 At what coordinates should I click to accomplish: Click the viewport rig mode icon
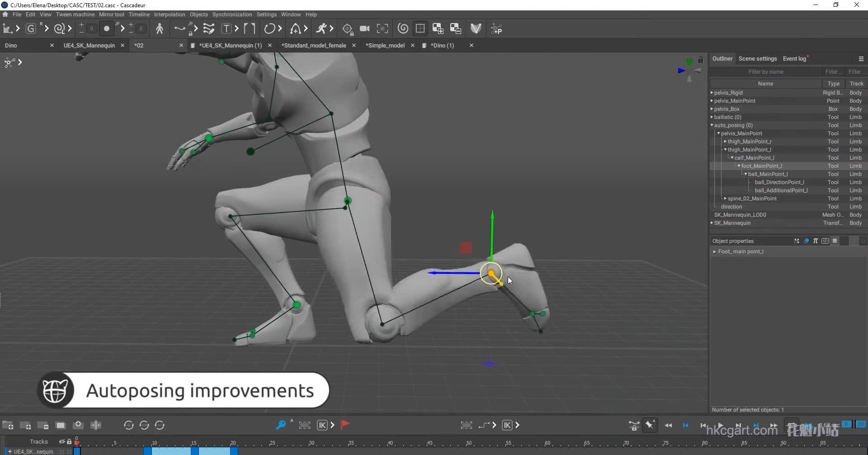click(9, 62)
